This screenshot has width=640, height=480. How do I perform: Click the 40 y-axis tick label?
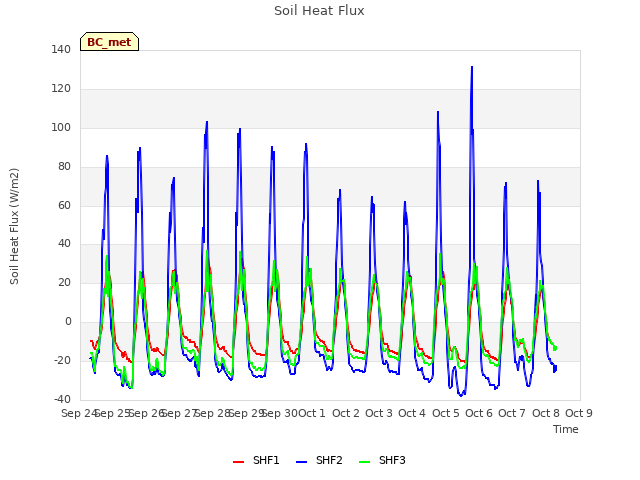tap(64, 244)
